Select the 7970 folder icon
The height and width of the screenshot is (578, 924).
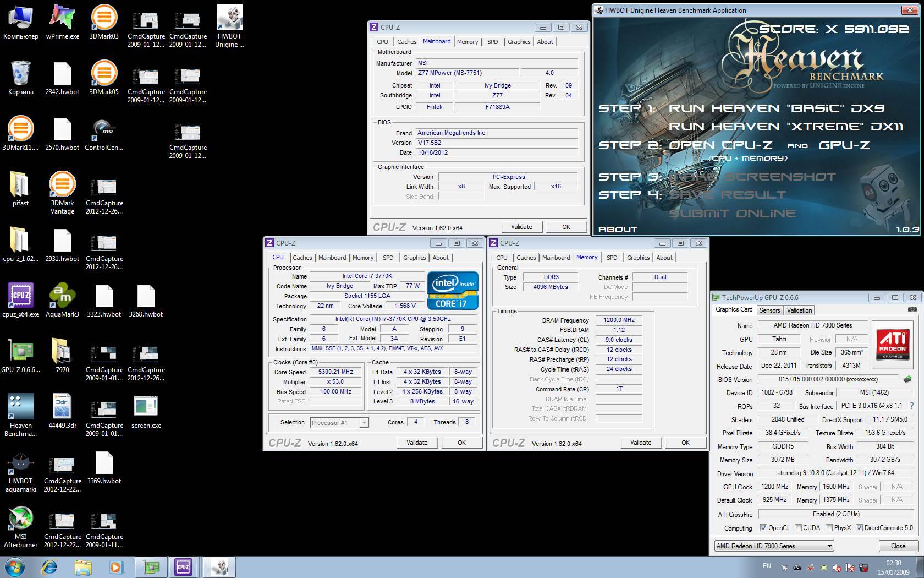(x=62, y=356)
